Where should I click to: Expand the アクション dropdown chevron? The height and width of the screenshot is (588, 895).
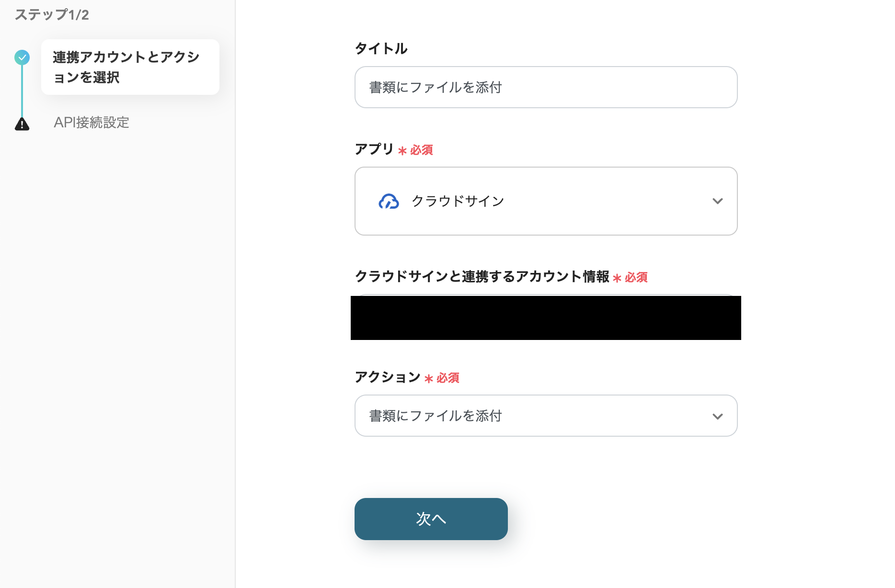(717, 416)
